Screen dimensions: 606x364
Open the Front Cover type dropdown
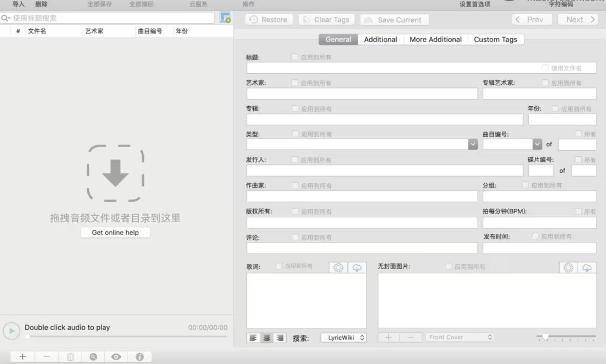(459, 337)
